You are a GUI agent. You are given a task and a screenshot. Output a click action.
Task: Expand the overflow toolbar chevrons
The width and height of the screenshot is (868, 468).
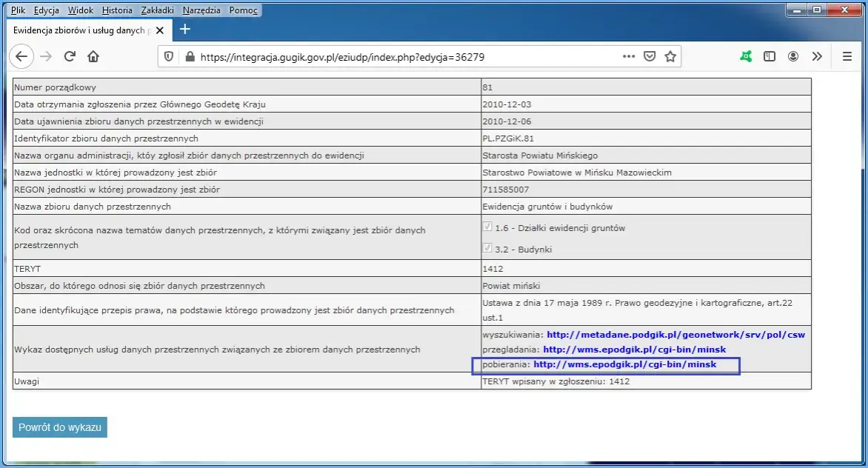(816, 56)
